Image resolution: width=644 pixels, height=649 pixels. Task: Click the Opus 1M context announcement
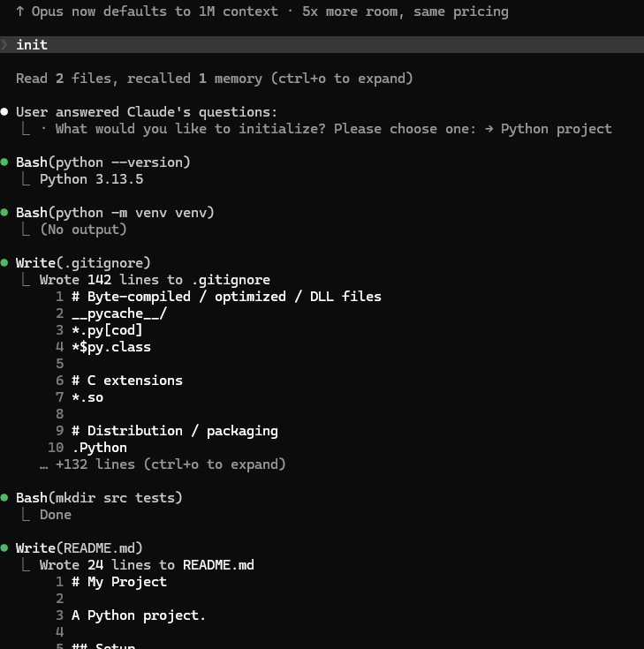[262, 11]
